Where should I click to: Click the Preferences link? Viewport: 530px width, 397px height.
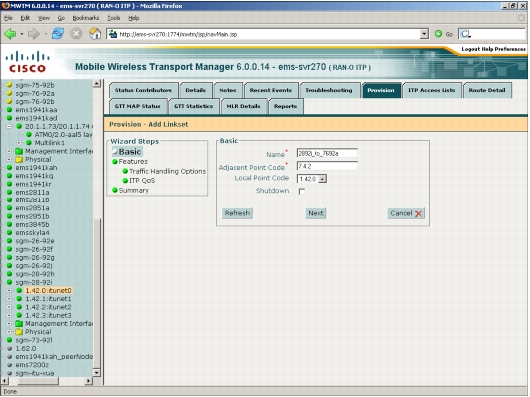pos(510,49)
